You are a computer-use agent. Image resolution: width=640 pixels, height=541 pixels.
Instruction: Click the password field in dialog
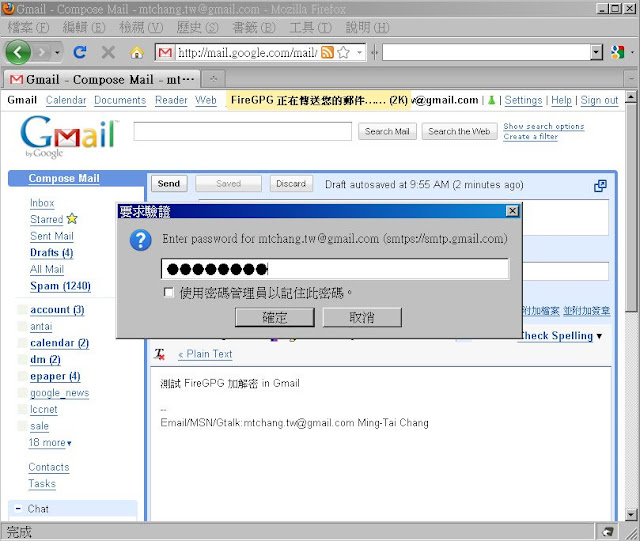click(x=335, y=269)
